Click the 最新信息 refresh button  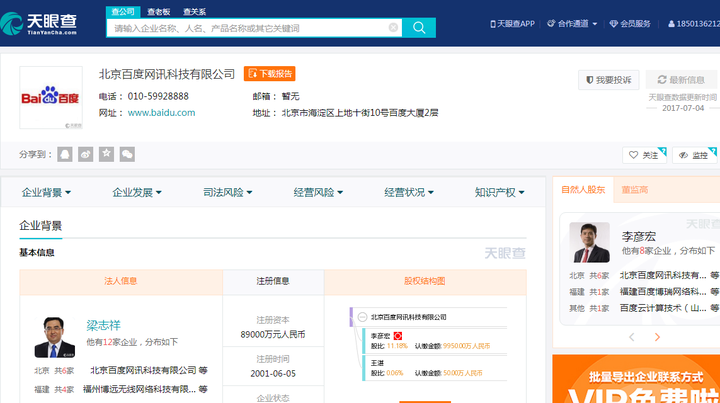point(681,80)
